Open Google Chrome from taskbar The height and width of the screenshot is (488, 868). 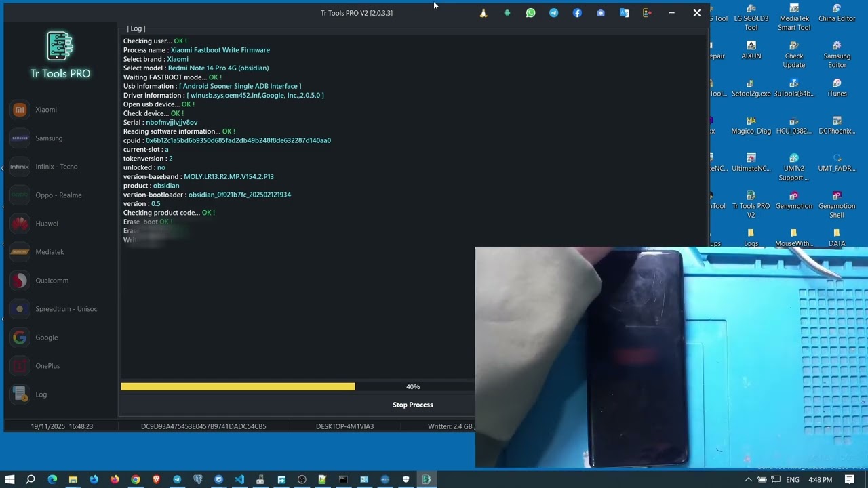point(136,479)
